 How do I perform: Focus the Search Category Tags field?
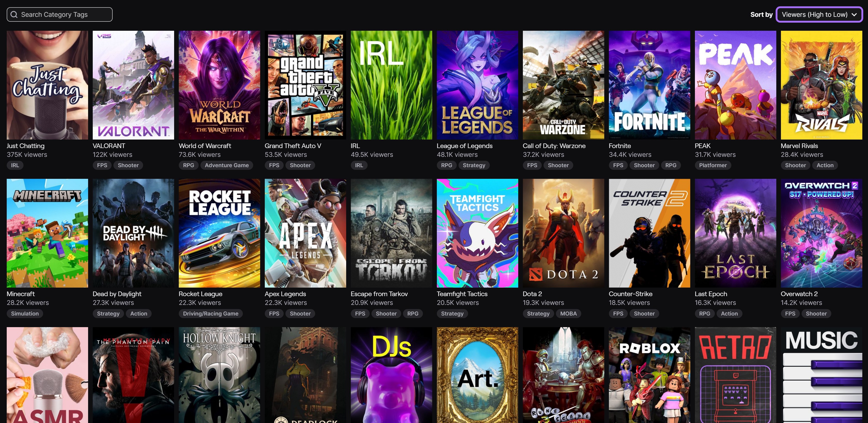pos(64,14)
